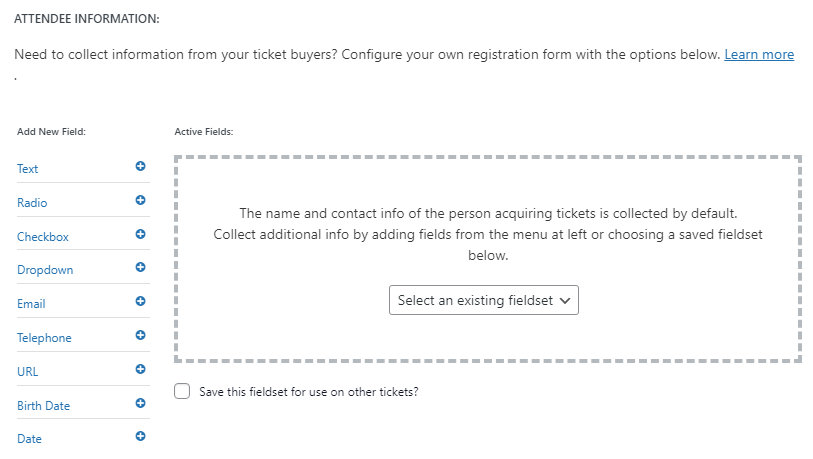The image size is (813, 459).
Task: Choose the Telephone field type label
Action: point(44,338)
